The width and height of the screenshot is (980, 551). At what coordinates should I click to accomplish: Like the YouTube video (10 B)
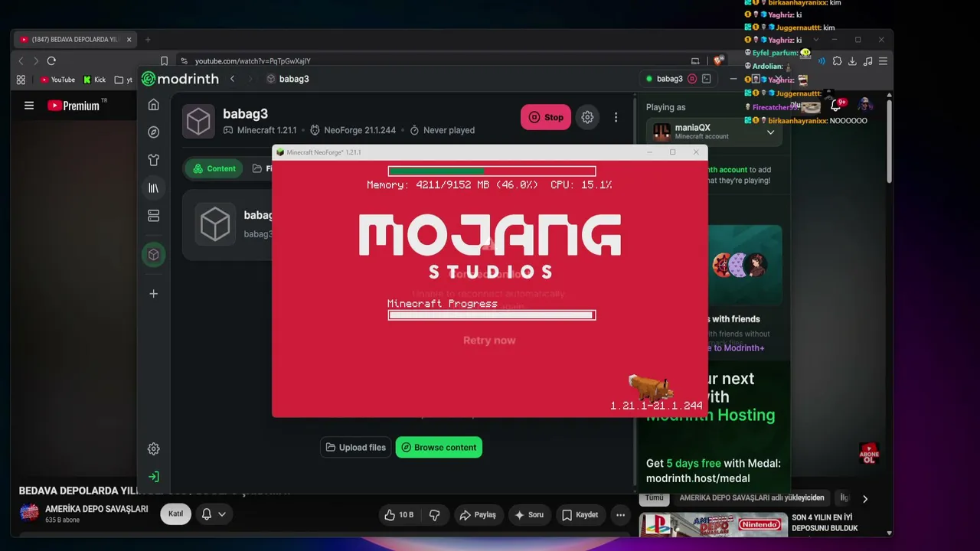point(399,515)
